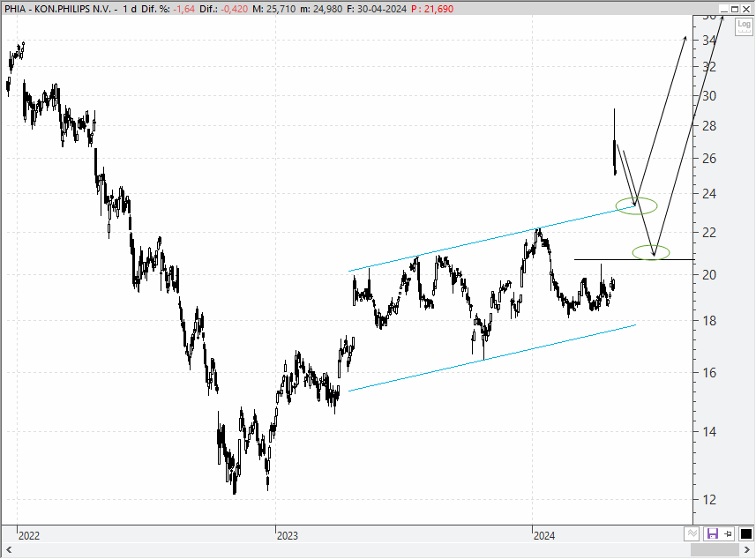
Task: Click the 32 price axis label
Action: (709, 66)
